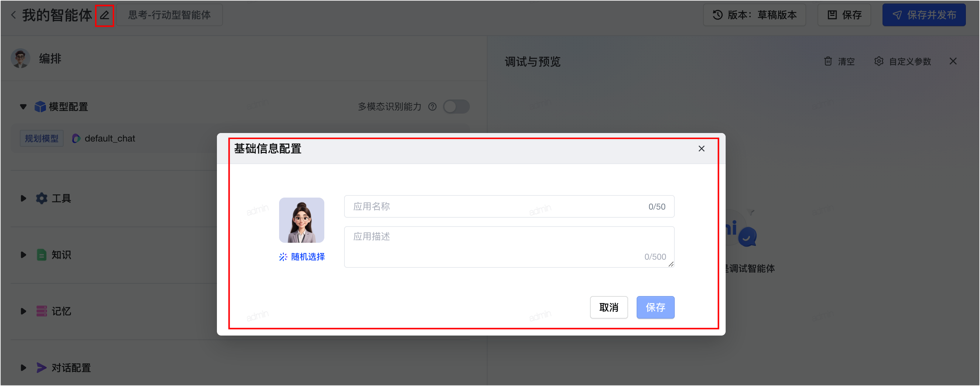Click the purple send 对话配置 icon
The width and height of the screenshot is (980, 386).
41,368
